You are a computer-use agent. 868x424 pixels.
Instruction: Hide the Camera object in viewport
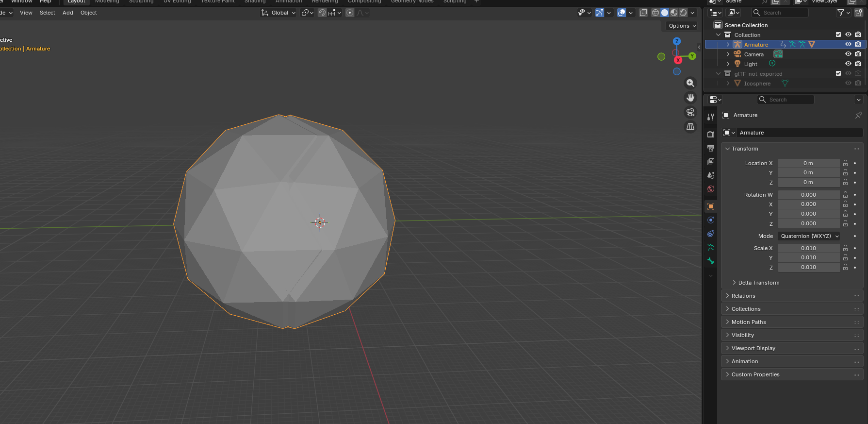pyautogui.click(x=848, y=54)
